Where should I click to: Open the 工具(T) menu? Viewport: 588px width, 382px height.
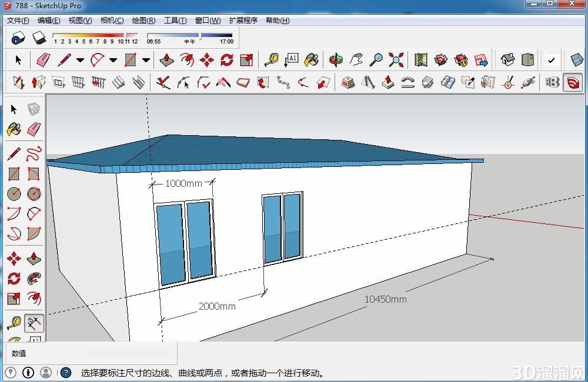click(175, 20)
